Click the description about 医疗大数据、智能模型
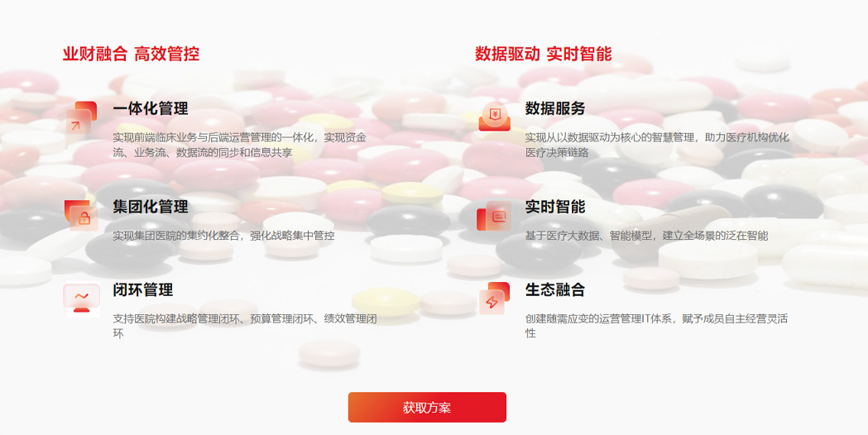868x435 pixels. click(646, 236)
